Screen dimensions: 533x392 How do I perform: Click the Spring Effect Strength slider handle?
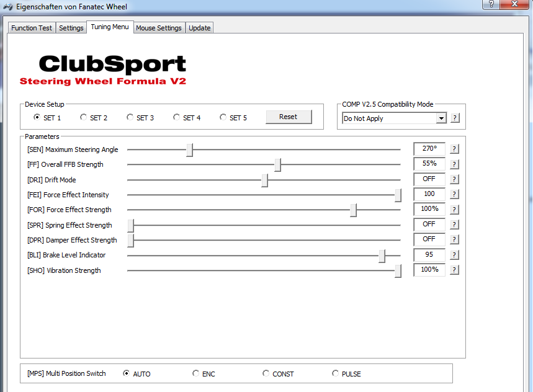(x=131, y=226)
